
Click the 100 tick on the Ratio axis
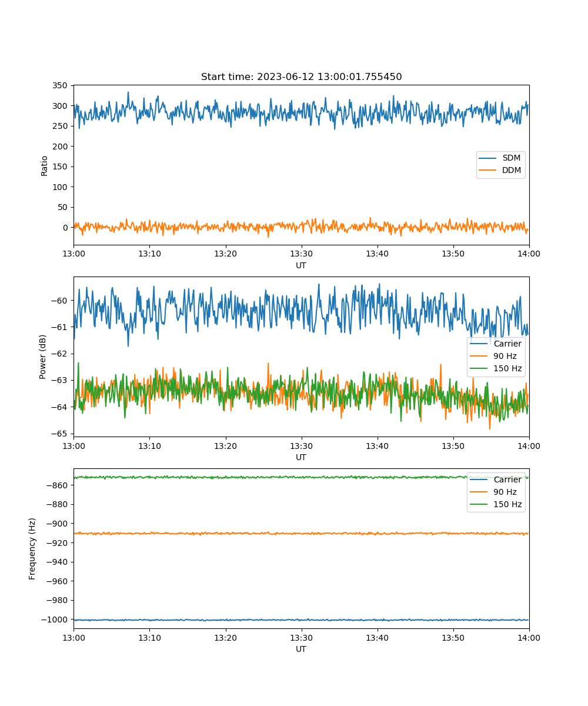pyautogui.click(x=59, y=187)
